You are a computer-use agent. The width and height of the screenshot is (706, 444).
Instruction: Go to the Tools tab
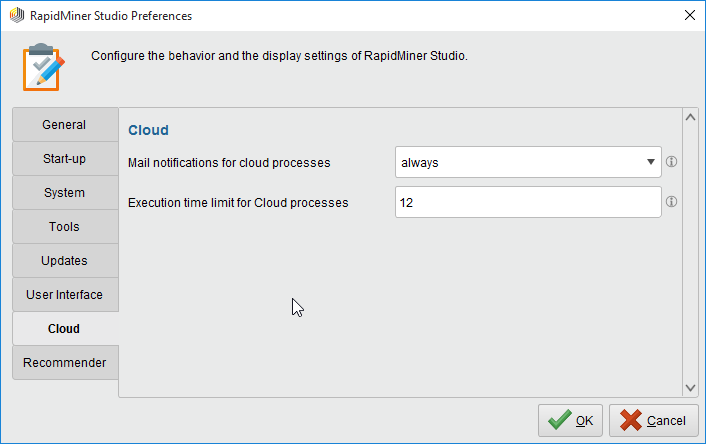click(x=65, y=227)
